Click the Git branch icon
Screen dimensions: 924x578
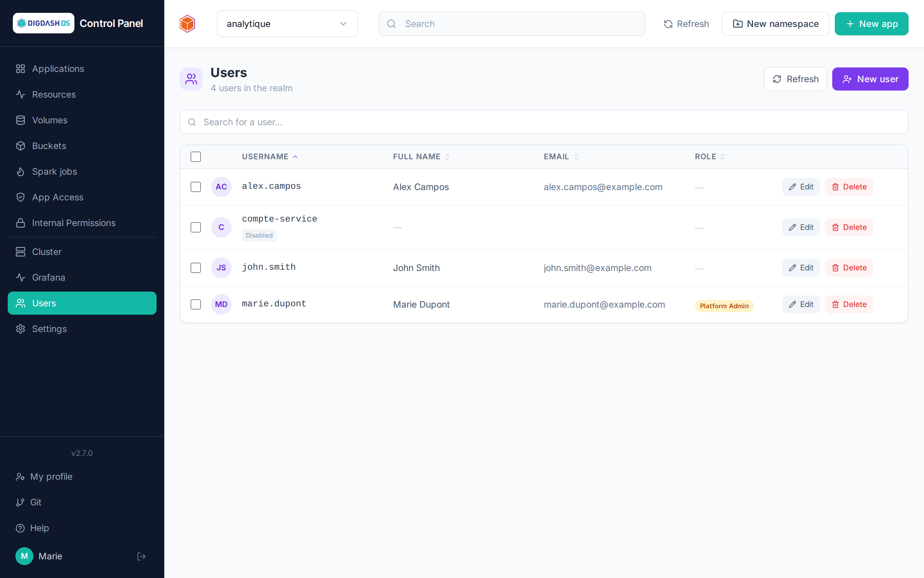pos(20,502)
